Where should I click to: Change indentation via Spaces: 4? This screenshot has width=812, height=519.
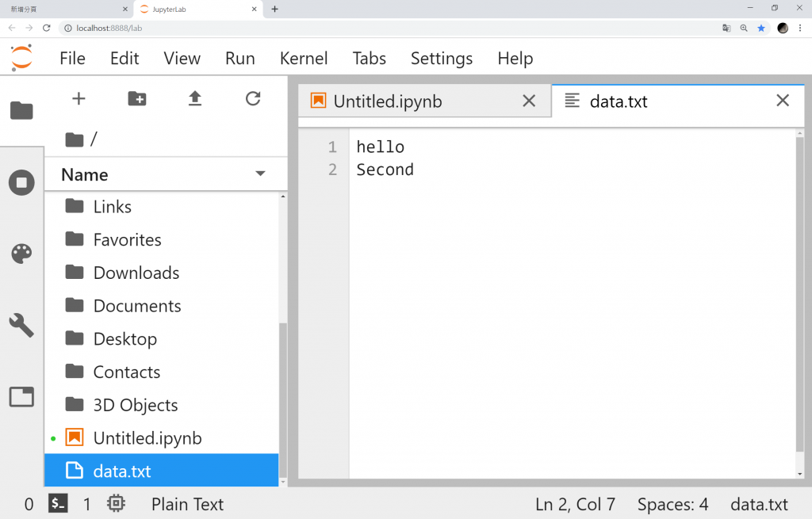tap(672, 505)
